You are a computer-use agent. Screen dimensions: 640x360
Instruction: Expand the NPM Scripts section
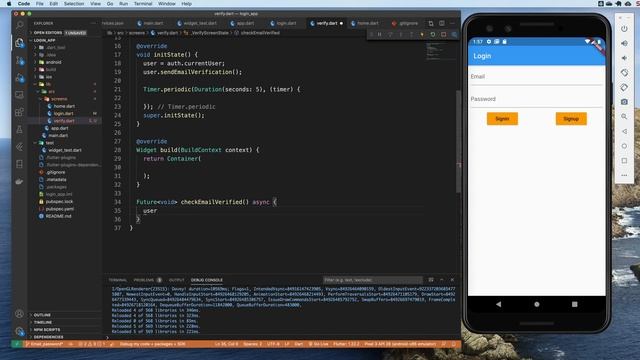47,330
